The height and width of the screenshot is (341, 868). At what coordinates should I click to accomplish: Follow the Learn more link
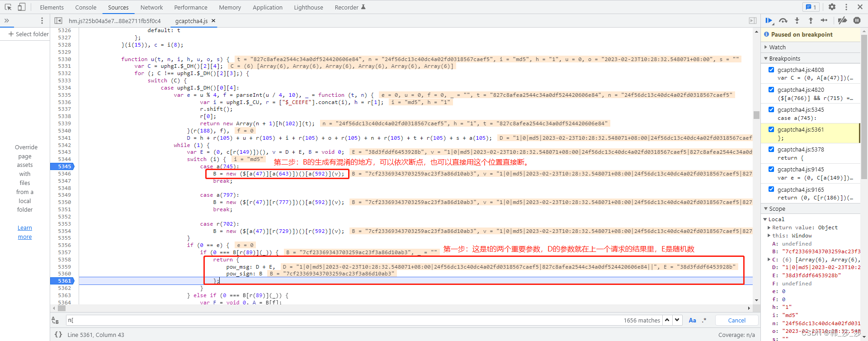[25, 232]
